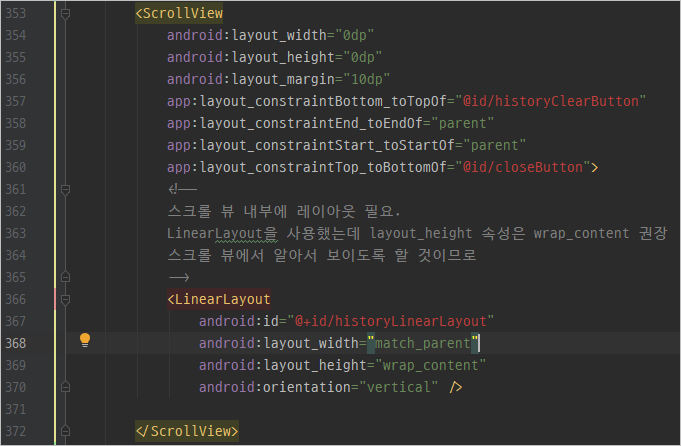Click the "parent" value of constraintEnd_toEndOf
Viewport: 681px width, 446px height.
point(462,123)
